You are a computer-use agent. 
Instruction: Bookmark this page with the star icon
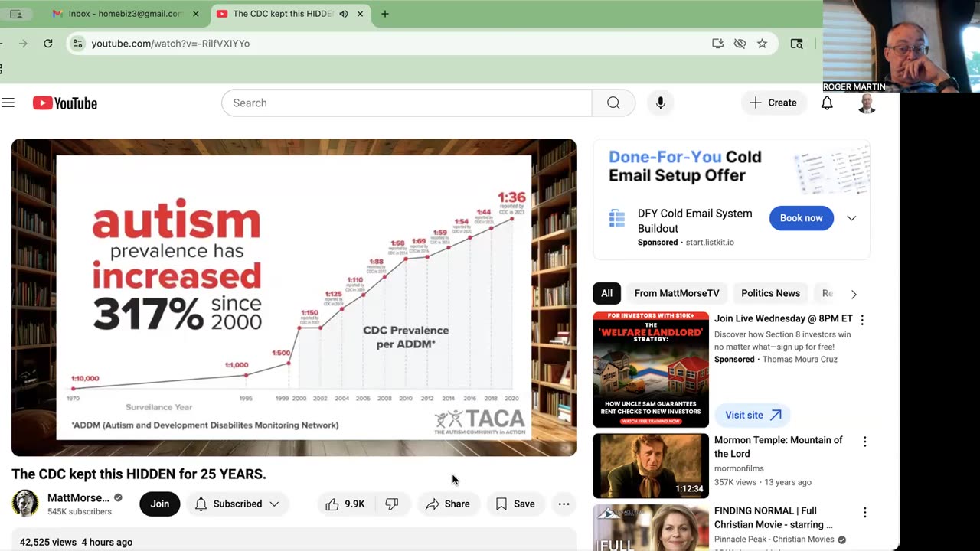click(762, 44)
